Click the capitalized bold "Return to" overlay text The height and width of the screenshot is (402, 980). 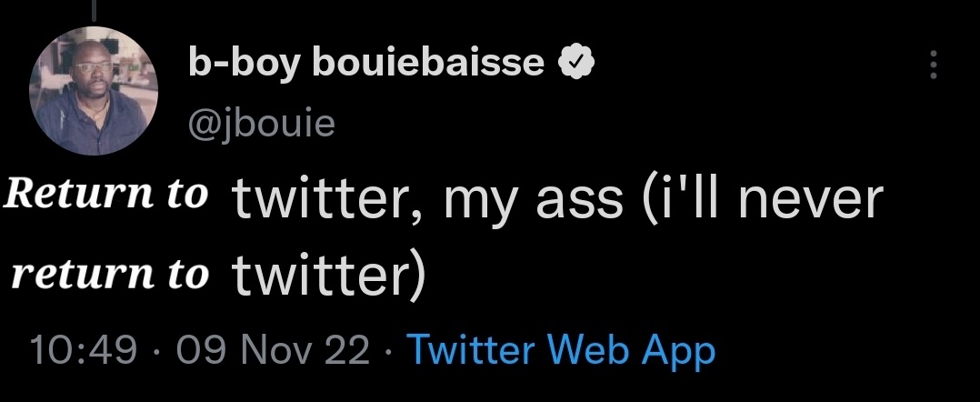(x=107, y=195)
